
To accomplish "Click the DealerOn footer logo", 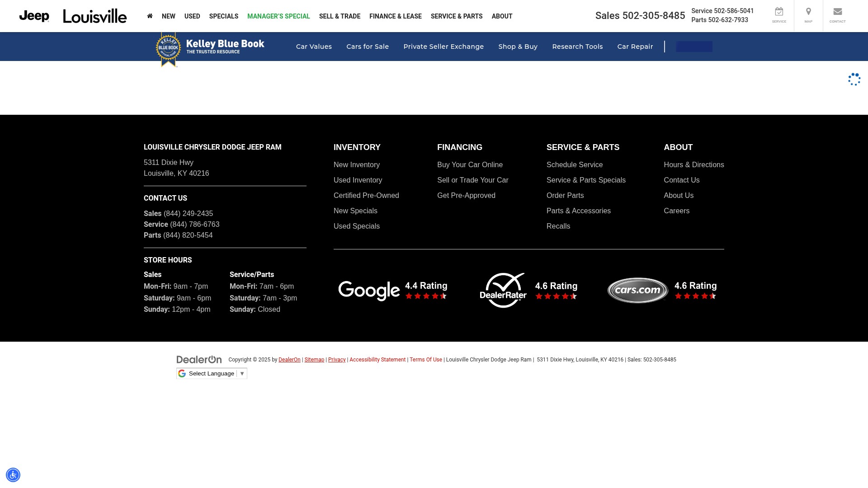I will [199, 360].
